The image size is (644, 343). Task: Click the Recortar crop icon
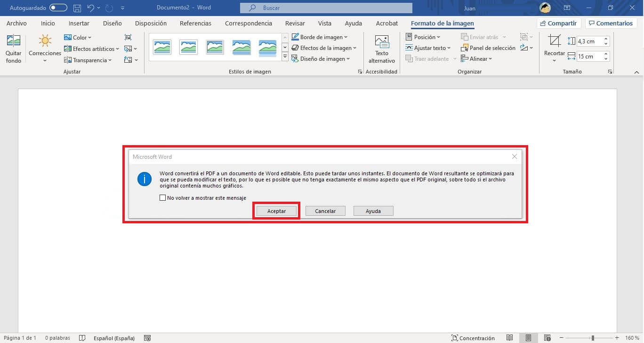coord(555,41)
